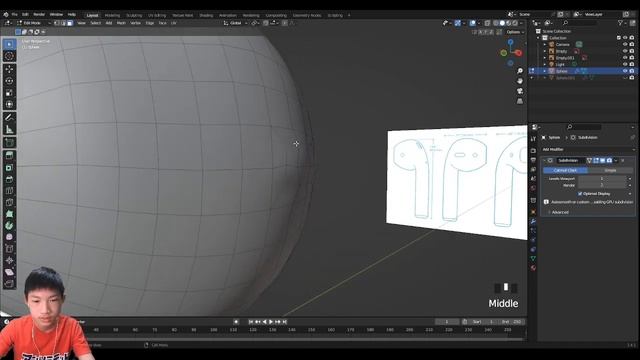The image size is (640, 360).
Task: Switch to Shading workspace tab
Action: pyautogui.click(x=206, y=16)
